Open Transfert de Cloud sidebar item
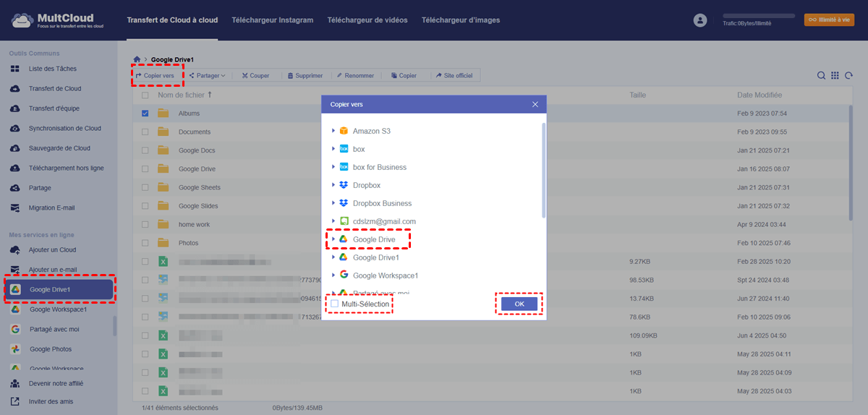The image size is (868, 415). click(x=54, y=88)
